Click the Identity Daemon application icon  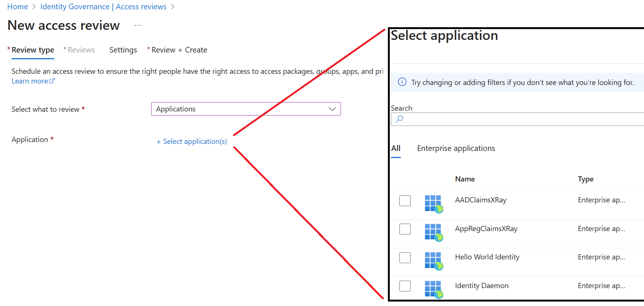click(434, 290)
